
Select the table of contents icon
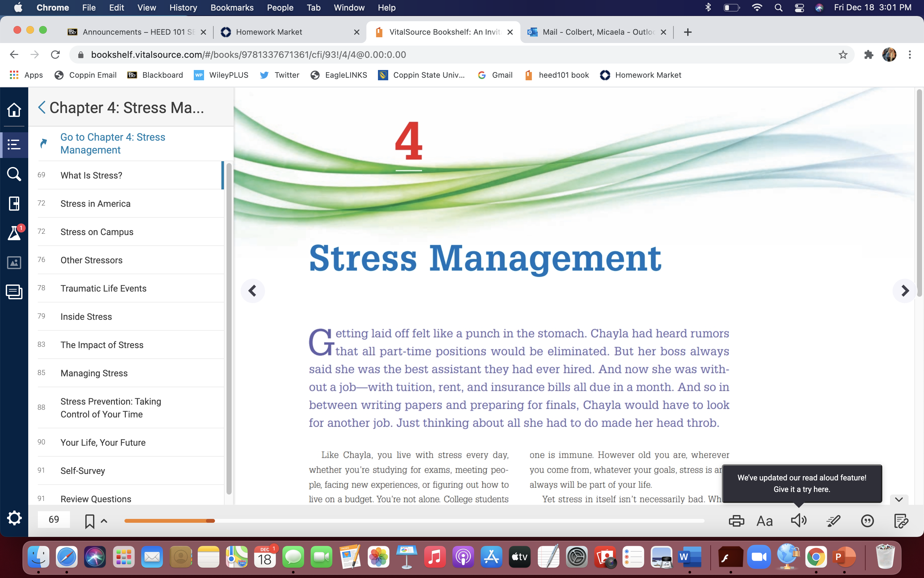(14, 144)
